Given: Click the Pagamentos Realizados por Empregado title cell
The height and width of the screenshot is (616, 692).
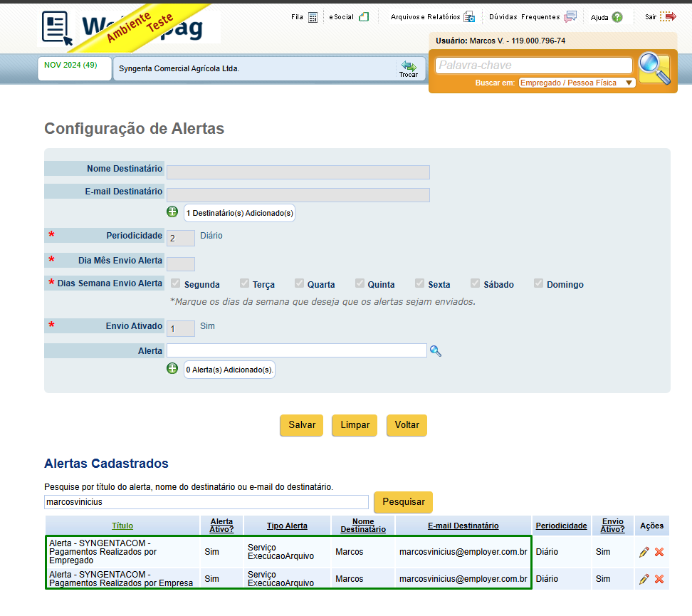Looking at the screenshot, I should point(122,552).
